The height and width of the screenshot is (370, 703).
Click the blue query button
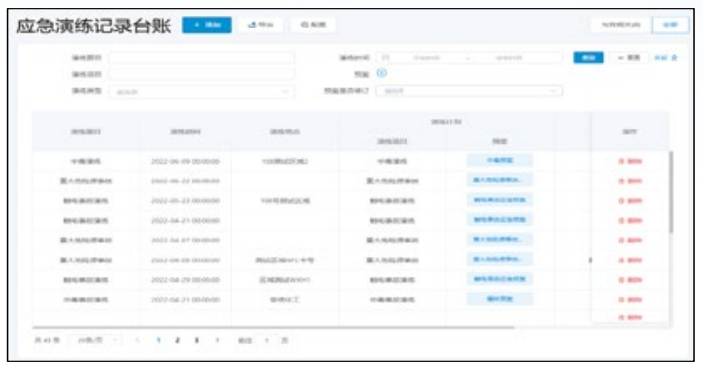tap(588, 57)
